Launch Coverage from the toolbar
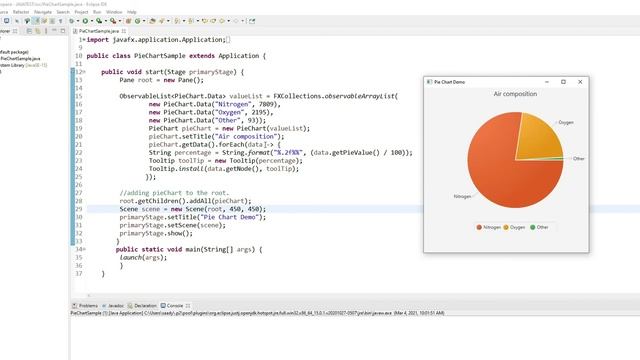 click(x=99, y=21)
